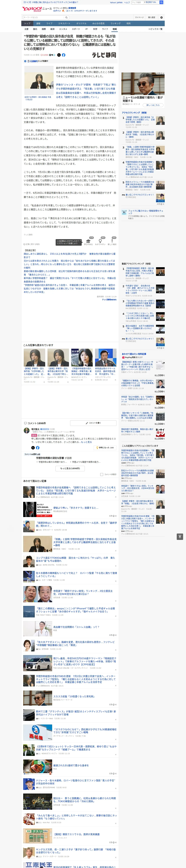Open the みんなの意見 tab
The width and height of the screenshot is (186, 868).
pos(98,24)
